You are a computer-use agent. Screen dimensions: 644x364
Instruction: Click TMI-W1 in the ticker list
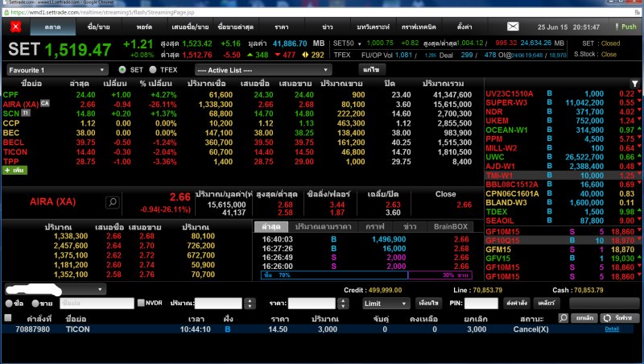[x=499, y=176]
